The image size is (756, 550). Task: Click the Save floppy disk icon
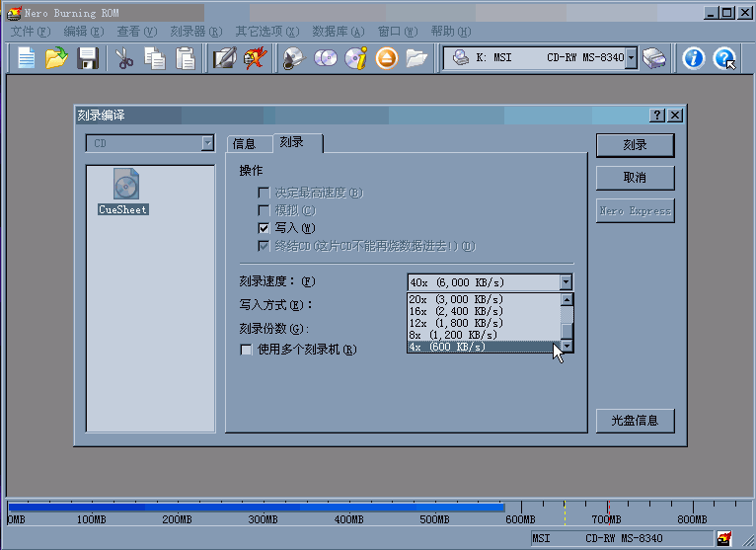pyautogui.click(x=88, y=58)
